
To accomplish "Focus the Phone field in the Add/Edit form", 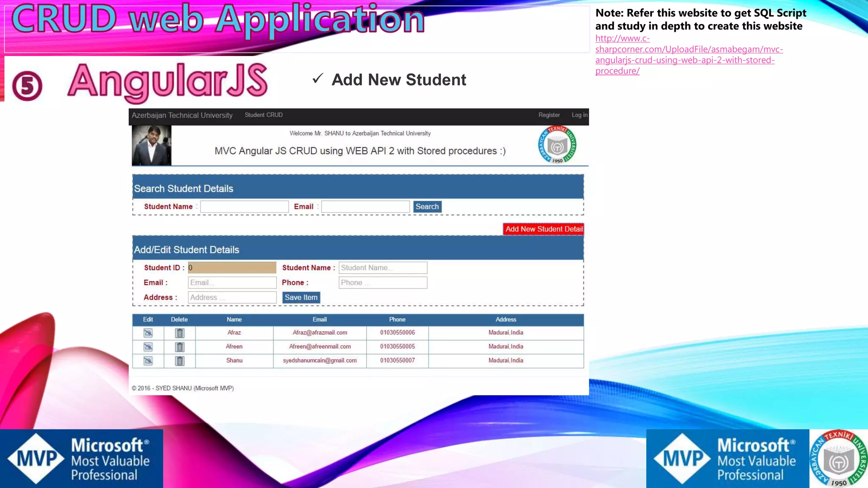I will point(383,283).
